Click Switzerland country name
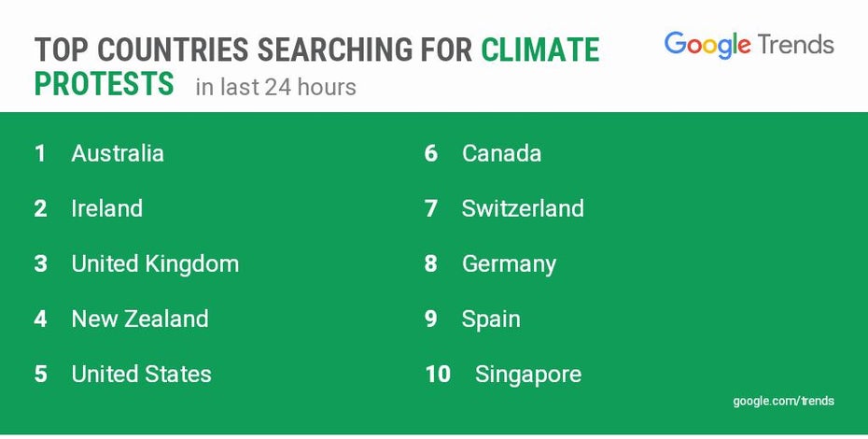This screenshot has height=439, width=868. click(523, 208)
